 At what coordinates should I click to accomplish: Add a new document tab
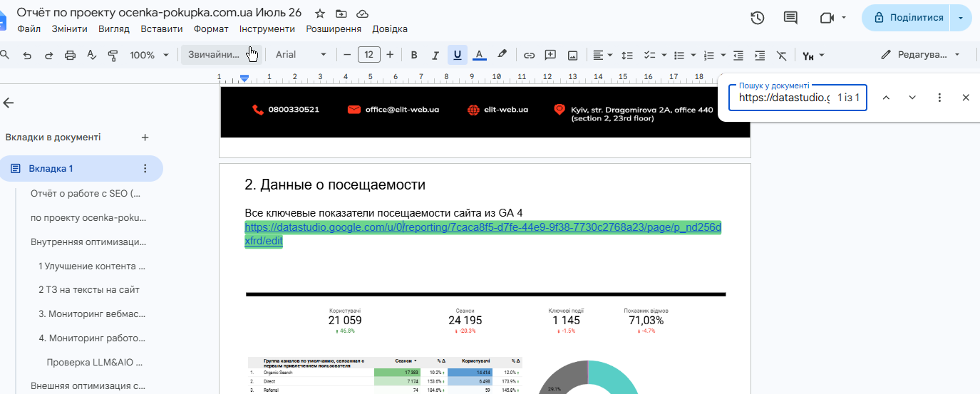click(145, 138)
